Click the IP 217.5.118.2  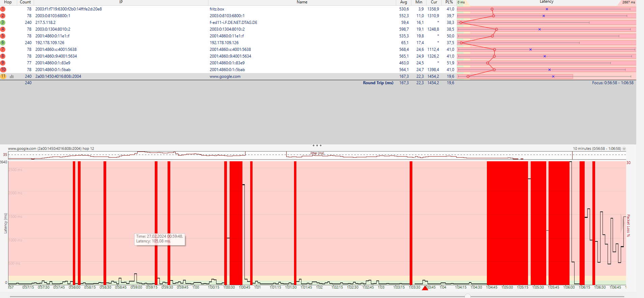click(46, 23)
